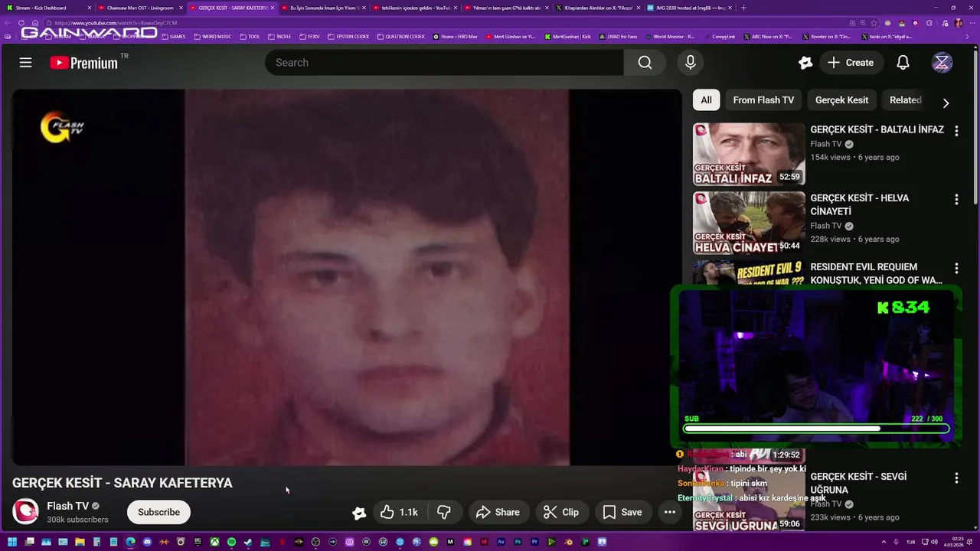Open Blender from the taskbar
Screen dimensions: 980x551
coord(568,542)
